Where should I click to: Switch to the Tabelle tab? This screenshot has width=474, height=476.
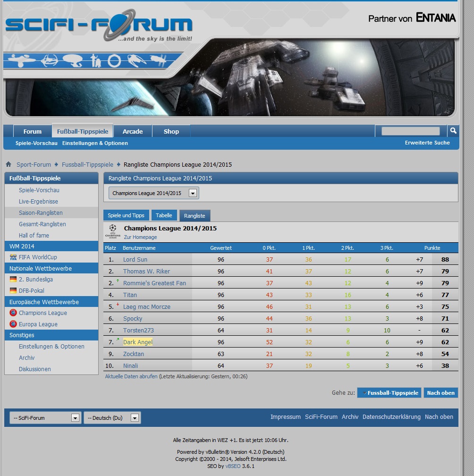click(164, 215)
